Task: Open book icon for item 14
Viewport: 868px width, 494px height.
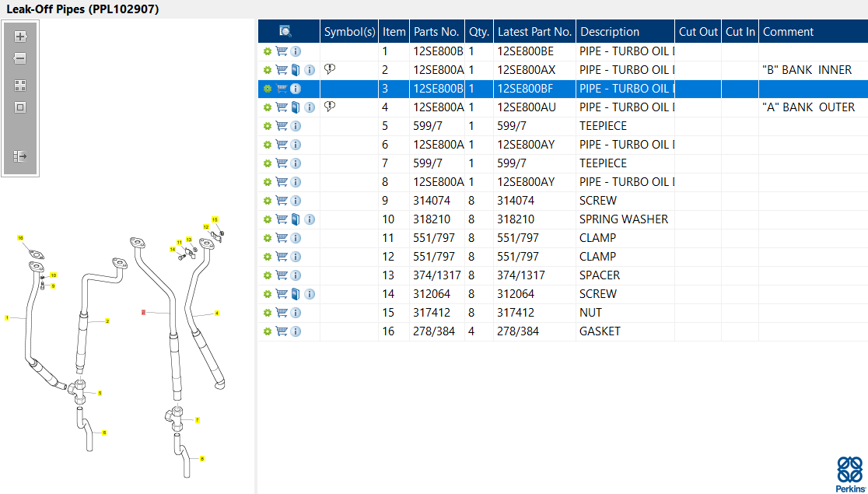Action: [296, 293]
